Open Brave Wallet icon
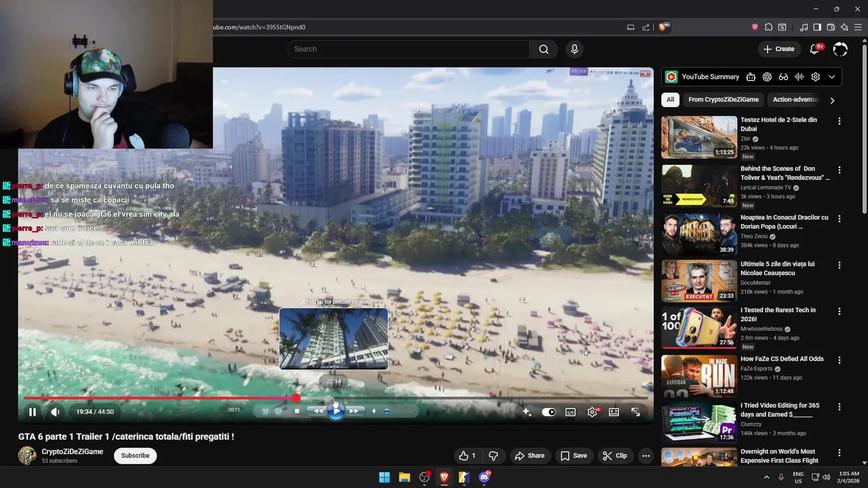 [x=831, y=27]
